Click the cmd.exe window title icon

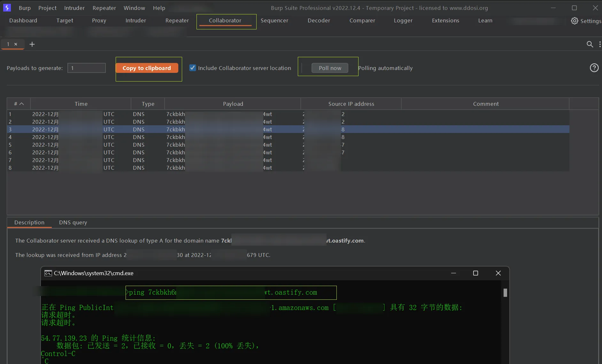click(x=48, y=273)
